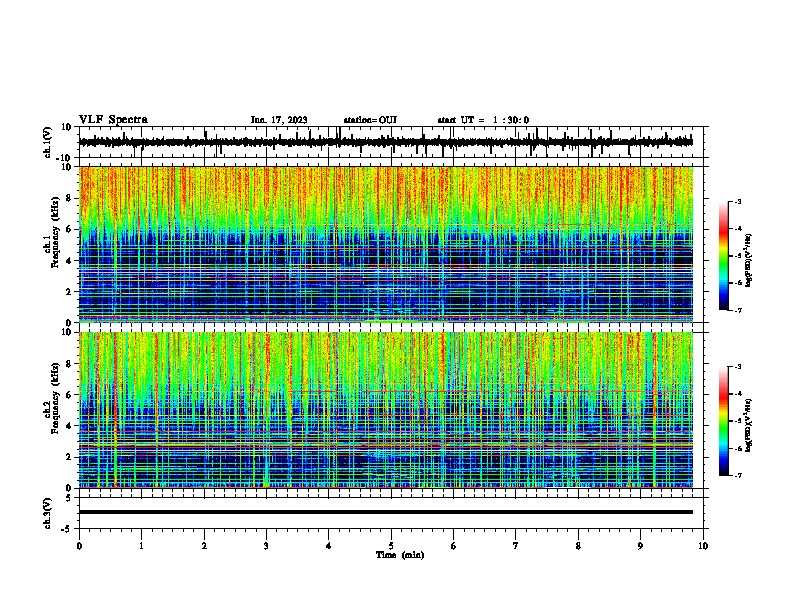Image resolution: width=792 pixels, height=612 pixels.
Task: Click the ch.3 flat voltage trace
Action: tap(386, 512)
